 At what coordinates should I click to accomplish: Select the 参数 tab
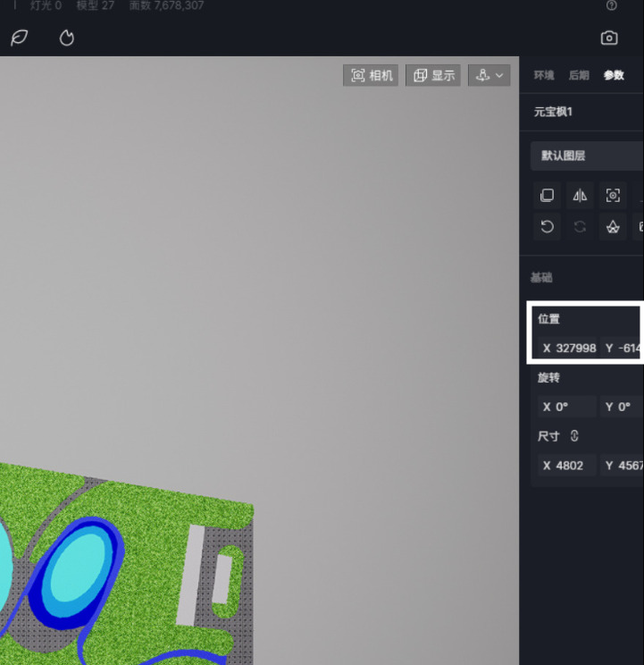614,76
